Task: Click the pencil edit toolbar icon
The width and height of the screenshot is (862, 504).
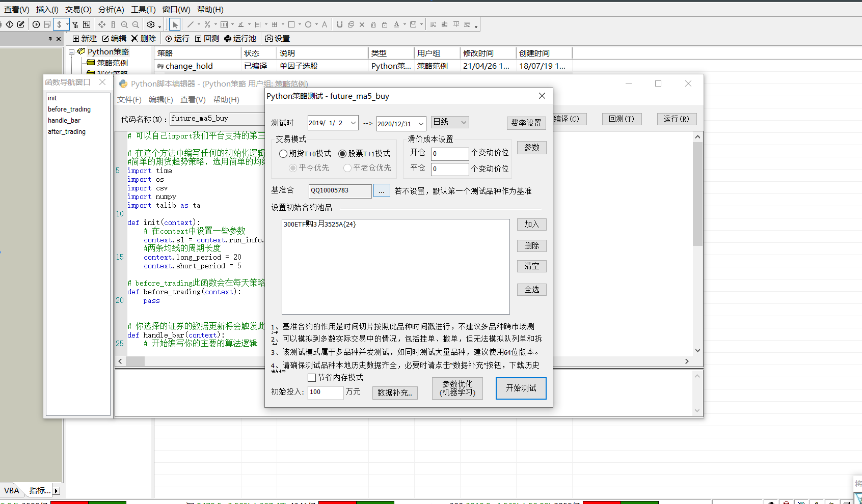Action: pyautogui.click(x=21, y=24)
